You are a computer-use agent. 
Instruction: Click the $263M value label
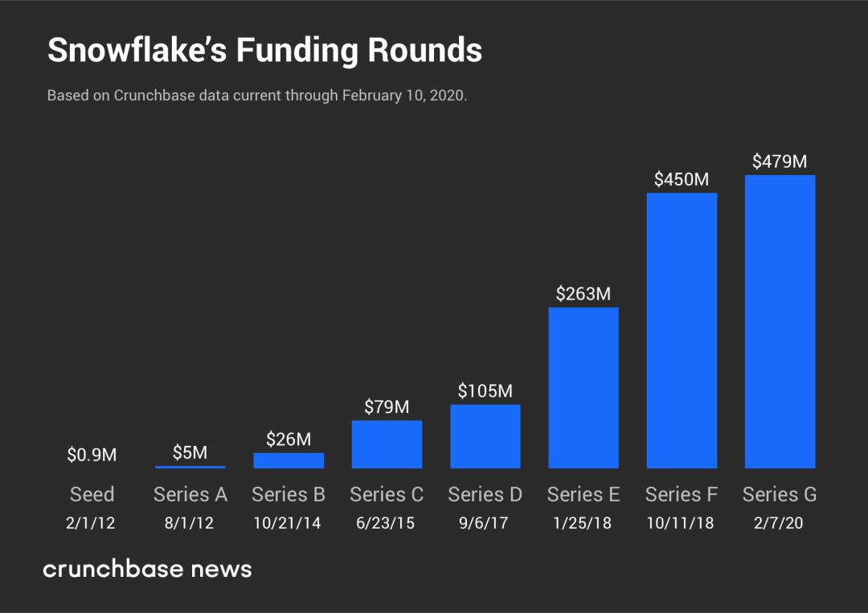click(583, 294)
